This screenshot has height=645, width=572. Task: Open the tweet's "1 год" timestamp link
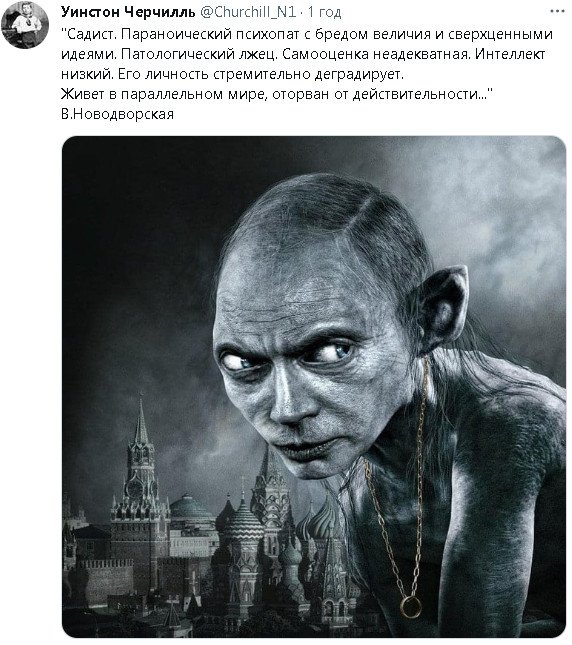pyautogui.click(x=324, y=12)
